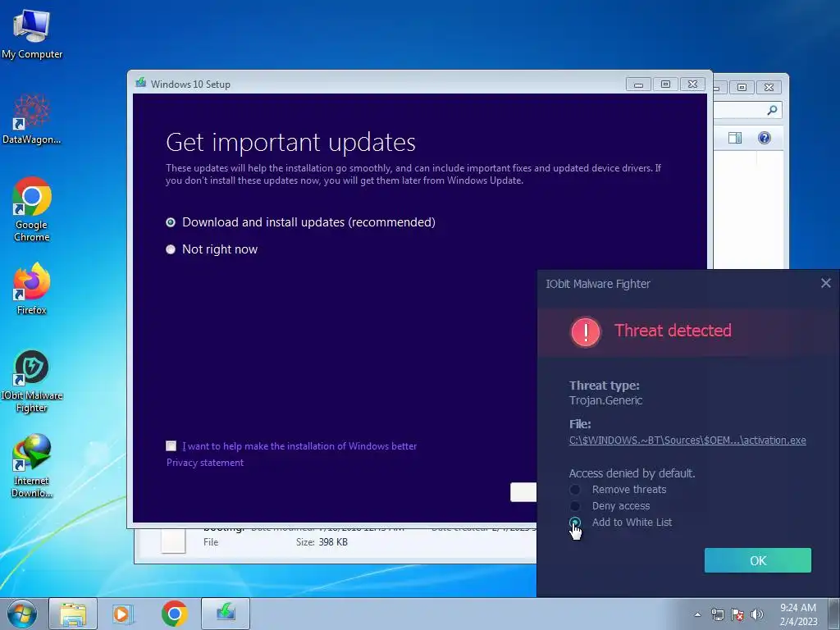The image size is (840, 630).
Task: Click the Show desktop strip
Action: [834, 614]
